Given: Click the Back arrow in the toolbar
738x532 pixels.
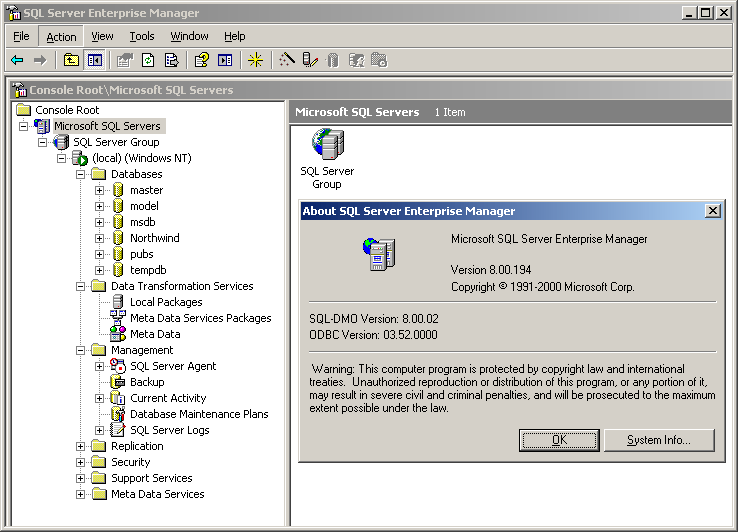Looking at the screenshot, I should point(17,60).
